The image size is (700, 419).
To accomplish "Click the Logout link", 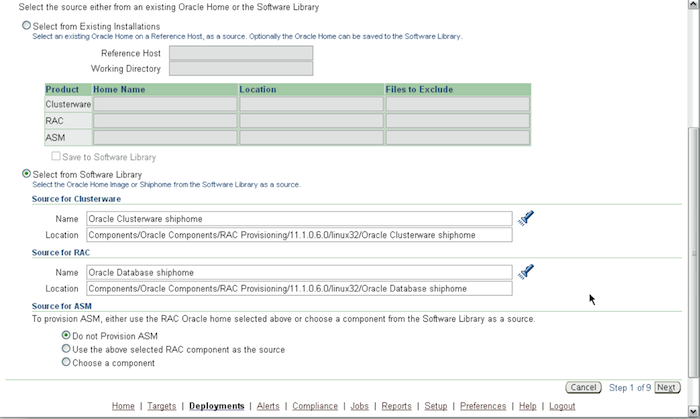I will click(x=562, y=406).
